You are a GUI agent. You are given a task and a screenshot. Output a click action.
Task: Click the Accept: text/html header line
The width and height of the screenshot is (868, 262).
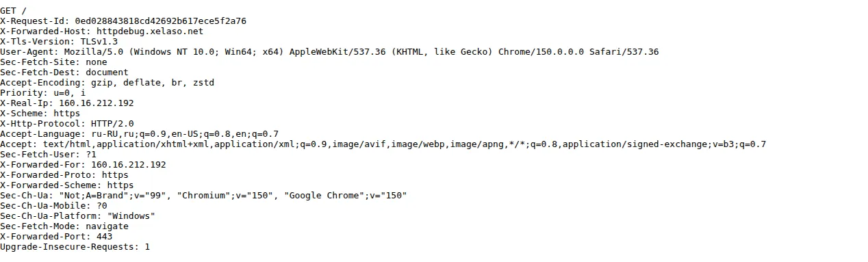point(383,144)
